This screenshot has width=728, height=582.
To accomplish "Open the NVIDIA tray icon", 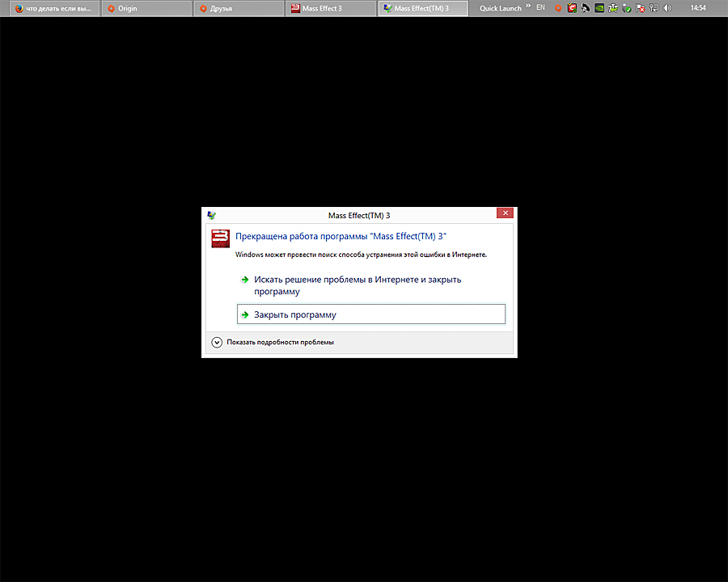I will [599, 8].
